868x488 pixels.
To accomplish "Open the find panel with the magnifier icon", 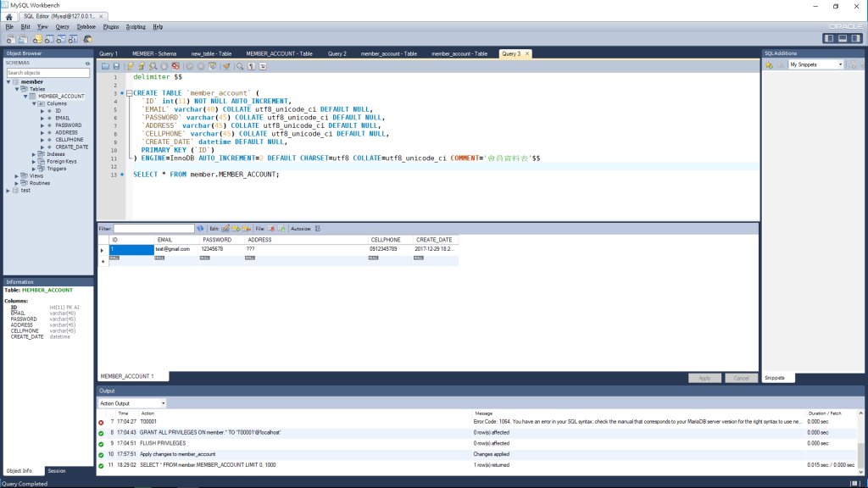I will coord(240,66).
